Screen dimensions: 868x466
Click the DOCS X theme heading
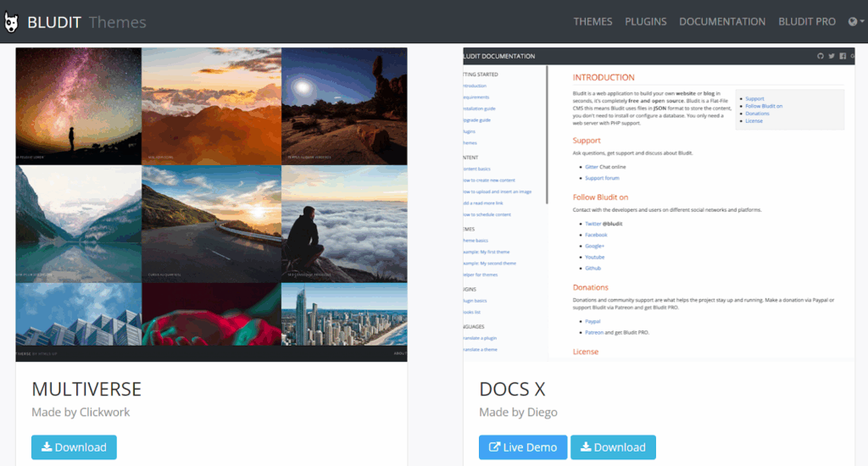tap(512, 389)
